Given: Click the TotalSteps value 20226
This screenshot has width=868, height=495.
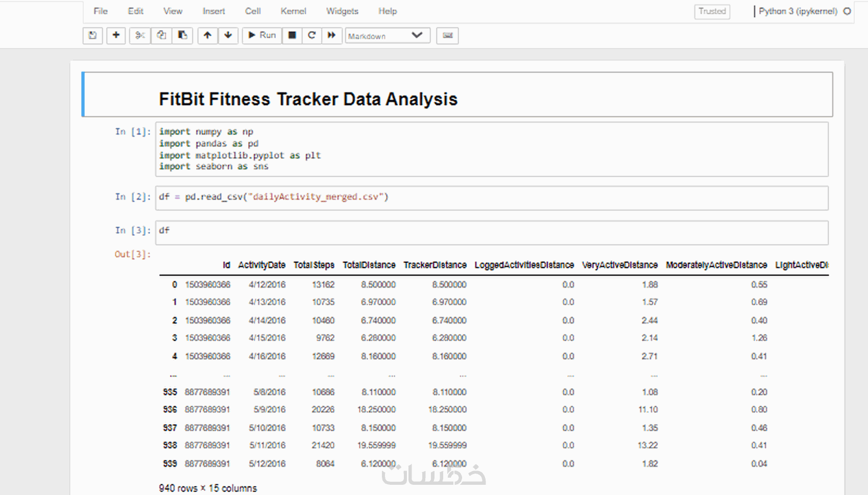Looking at the screenshot, I should (323, 409).
